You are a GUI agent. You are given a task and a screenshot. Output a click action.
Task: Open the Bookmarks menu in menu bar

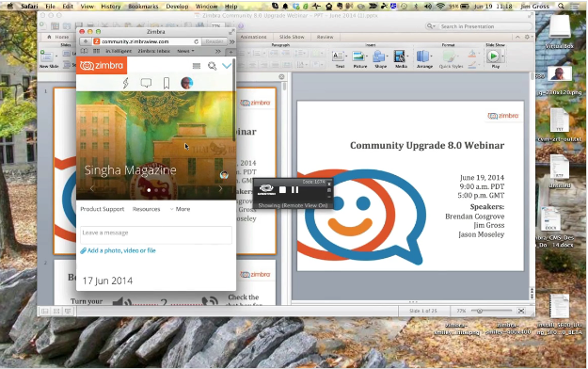point(143,7)
